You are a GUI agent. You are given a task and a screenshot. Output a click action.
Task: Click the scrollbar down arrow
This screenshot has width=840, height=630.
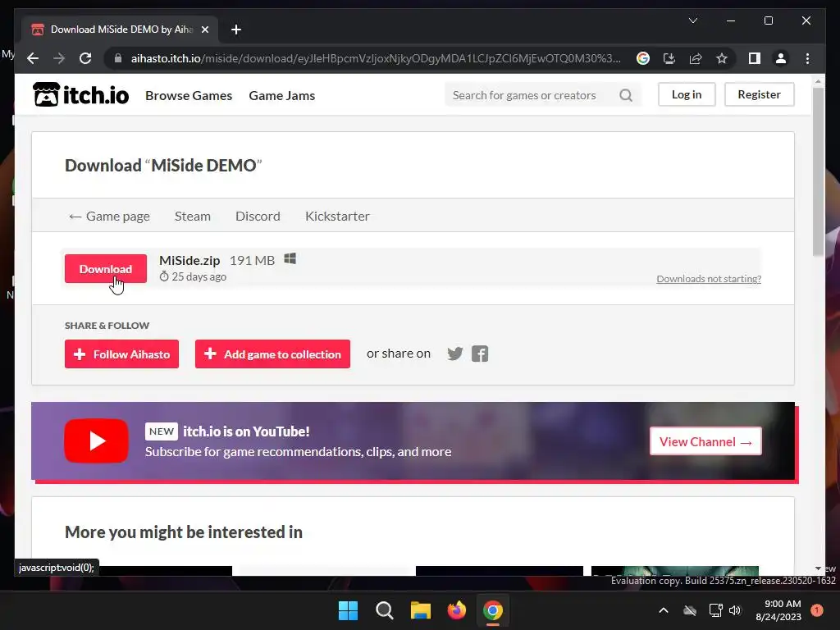(818, 568)
